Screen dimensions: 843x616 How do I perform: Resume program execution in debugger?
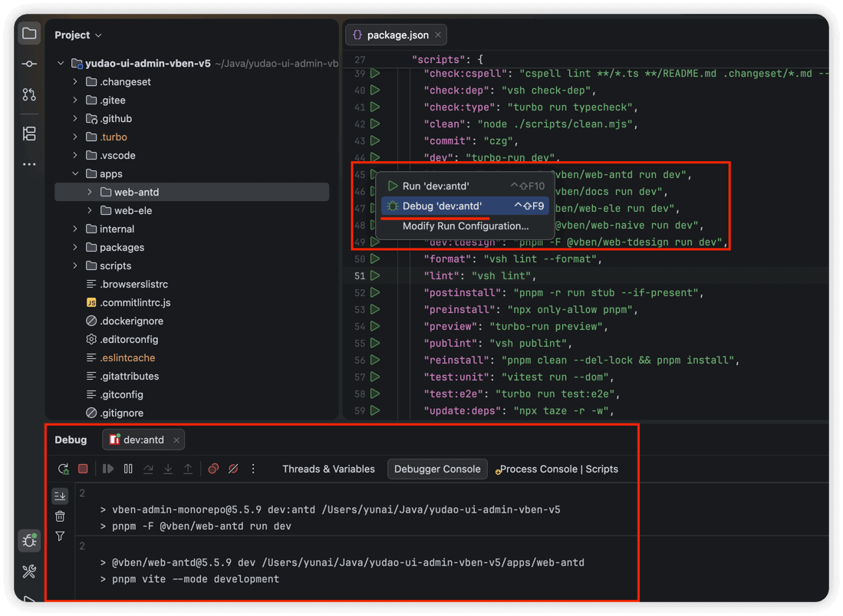(107, 469)
